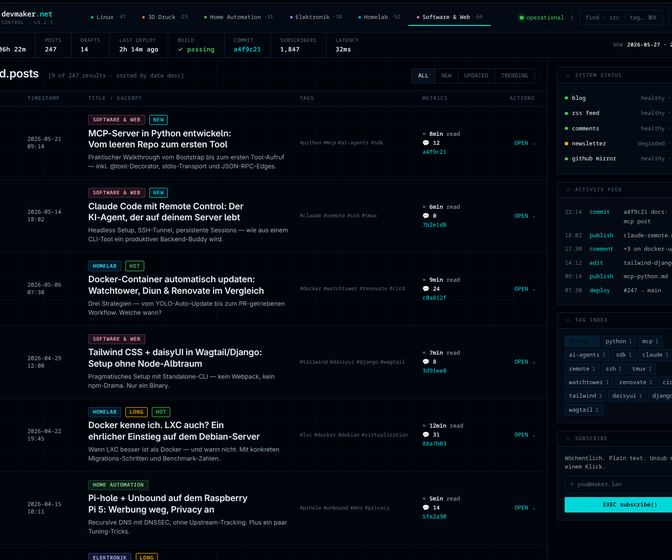This screenshot has width=672, height=560.
Task: Click the devmaker.net logo
Action: pyautogui.click(x=27, y=14)
